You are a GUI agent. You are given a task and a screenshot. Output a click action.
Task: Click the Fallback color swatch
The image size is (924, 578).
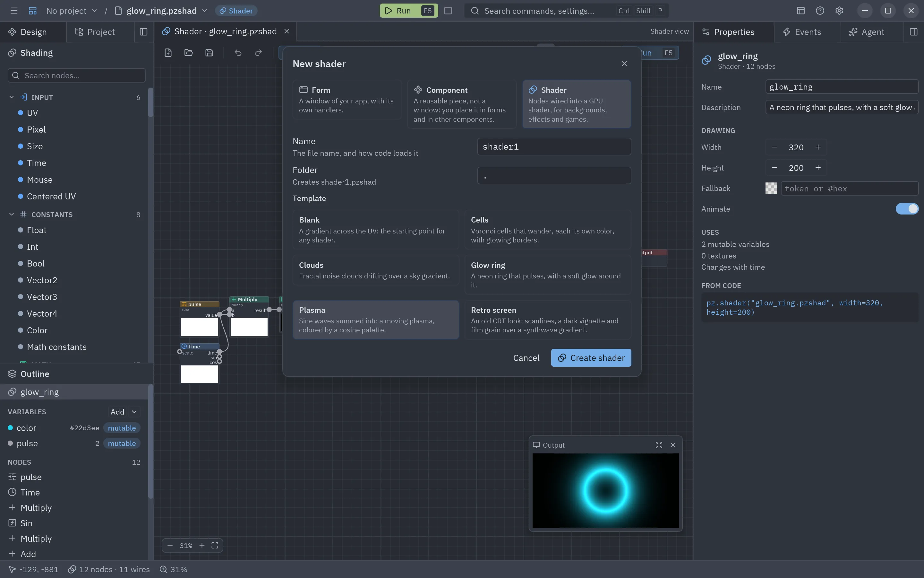771,188
